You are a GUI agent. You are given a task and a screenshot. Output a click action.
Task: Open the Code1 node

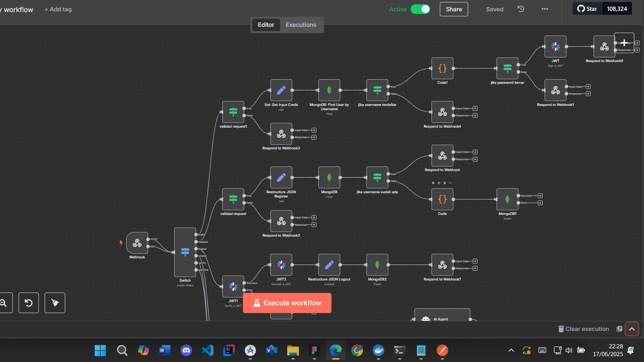tap(442, 68)
